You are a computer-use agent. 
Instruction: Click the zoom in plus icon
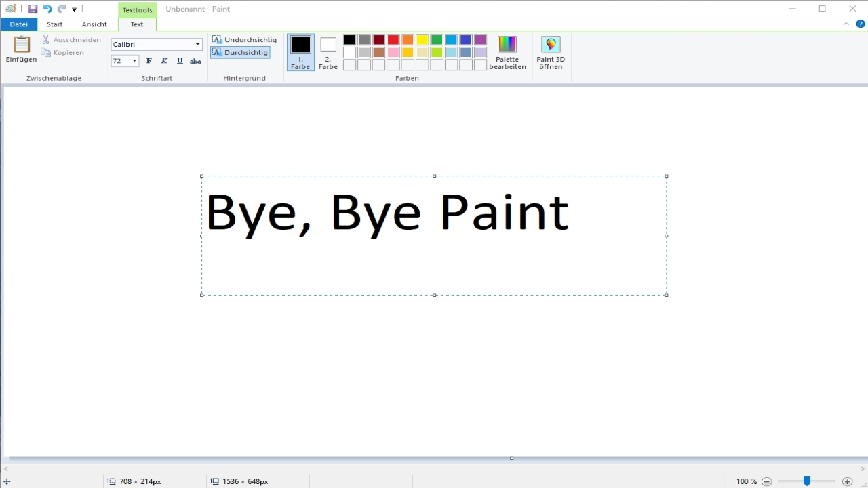click(847, 481)
